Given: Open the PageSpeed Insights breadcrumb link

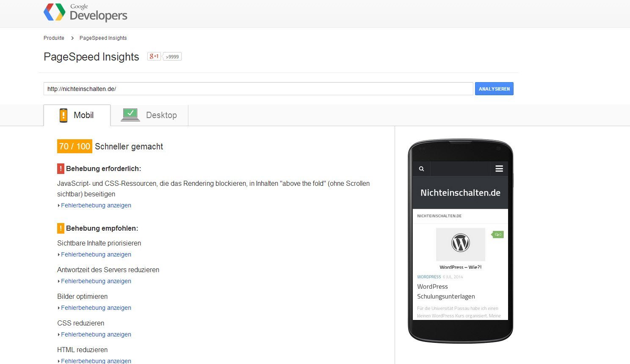Looking at the screenshot, I should [x=103, y=38].
